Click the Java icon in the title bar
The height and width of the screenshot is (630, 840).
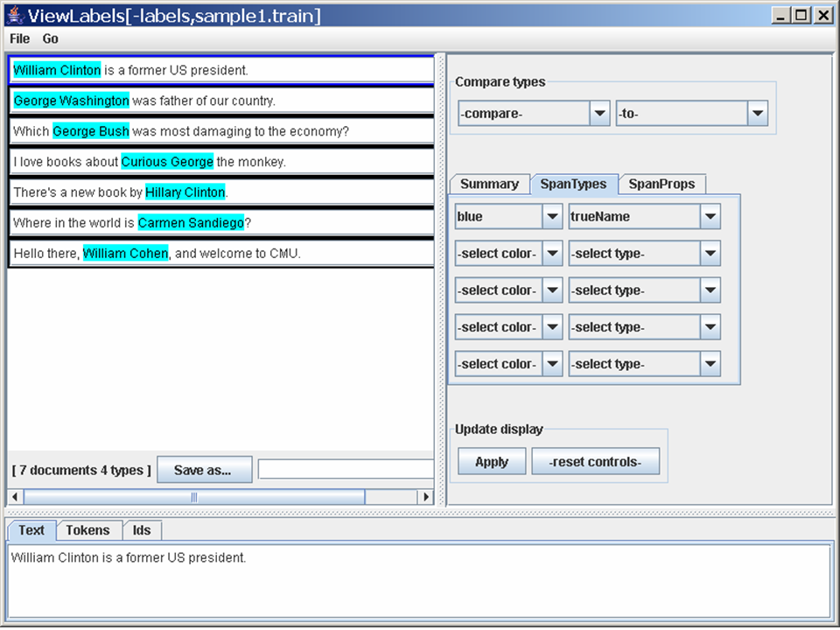point(15,16)
